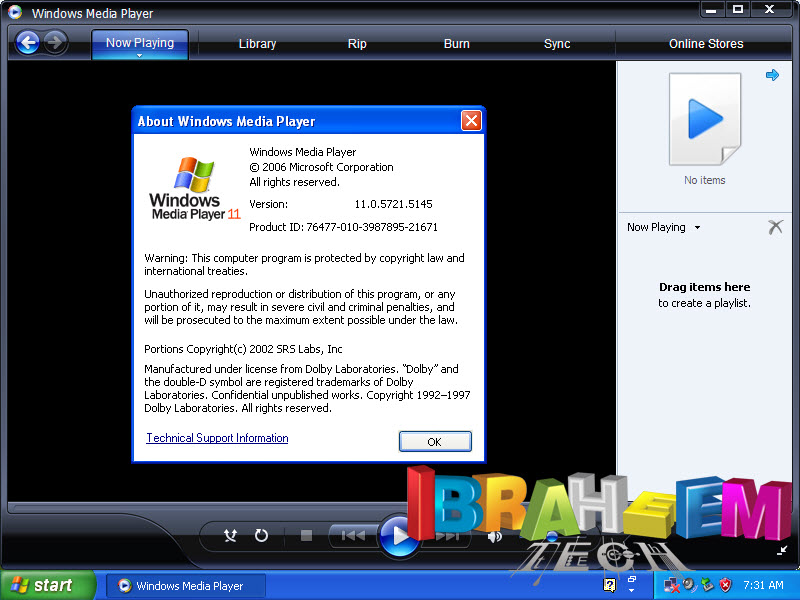
Task: Click the Safely Remove Hardware tray icon
Action: pos(707,585)
